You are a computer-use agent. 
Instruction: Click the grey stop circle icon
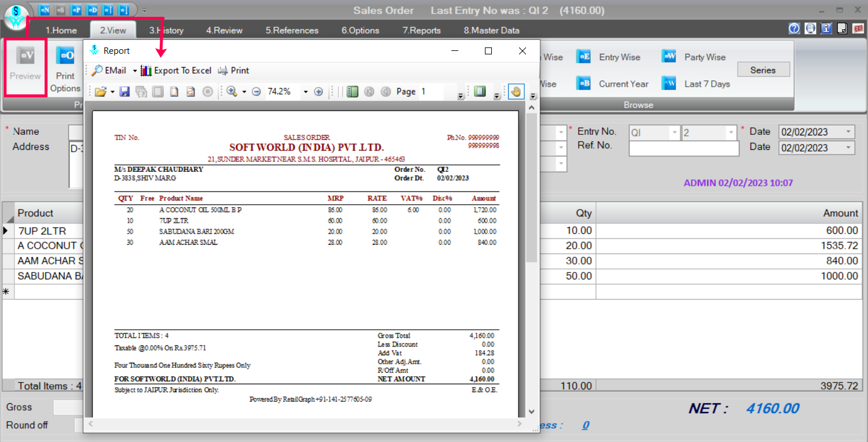pyautogui.click(x=208, y=91)
